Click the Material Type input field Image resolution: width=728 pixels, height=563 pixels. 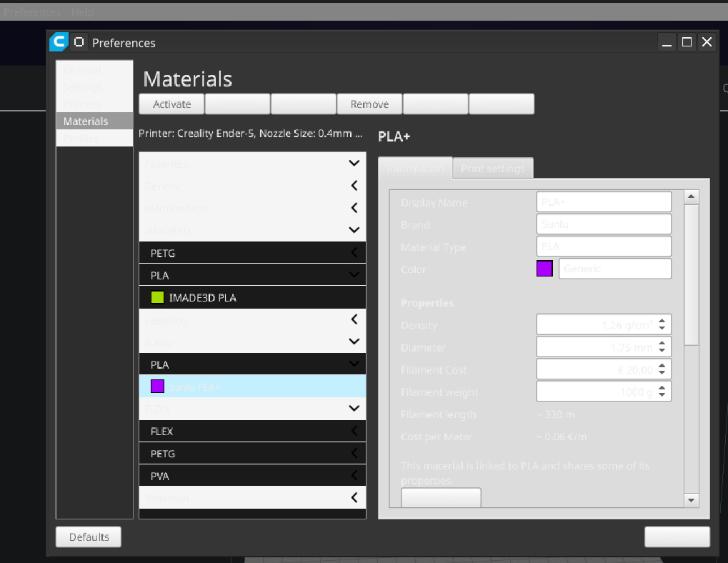pos(604,246)
